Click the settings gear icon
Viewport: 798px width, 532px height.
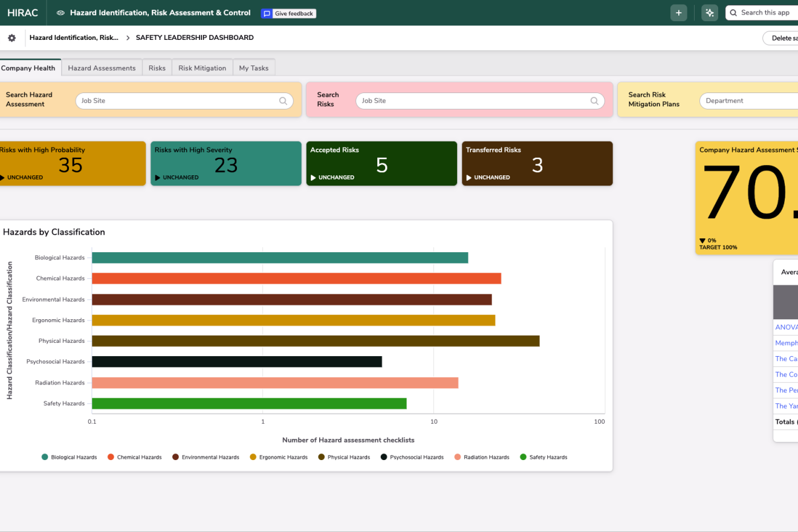click(x=11, y=38)
